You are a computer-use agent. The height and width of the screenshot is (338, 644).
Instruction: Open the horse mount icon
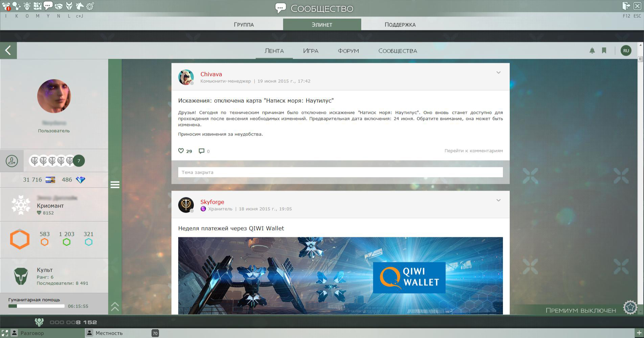tap(79, 6)
